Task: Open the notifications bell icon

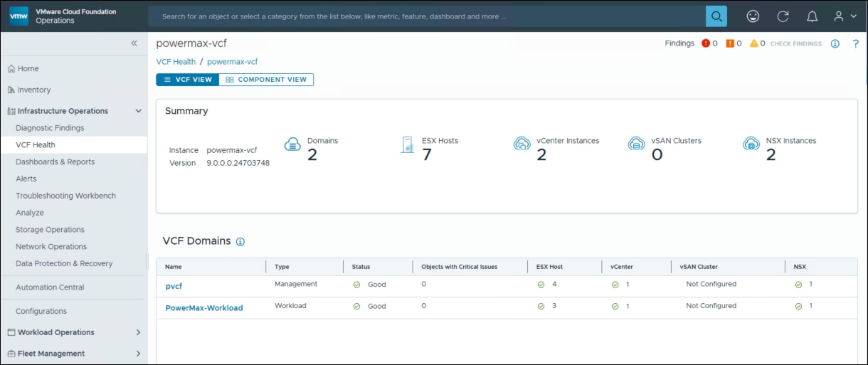Action: pos(812,16)
